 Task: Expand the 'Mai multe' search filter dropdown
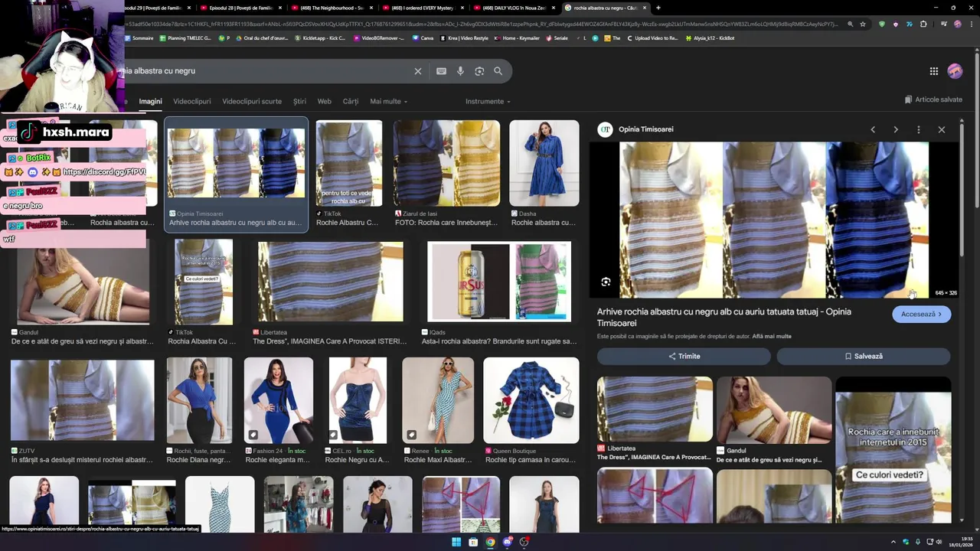click(x=388, y=101)
